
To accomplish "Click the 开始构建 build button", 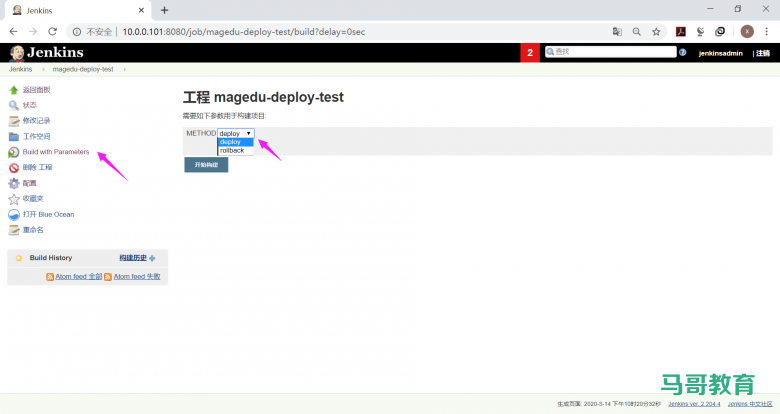I will coord(206,165).
